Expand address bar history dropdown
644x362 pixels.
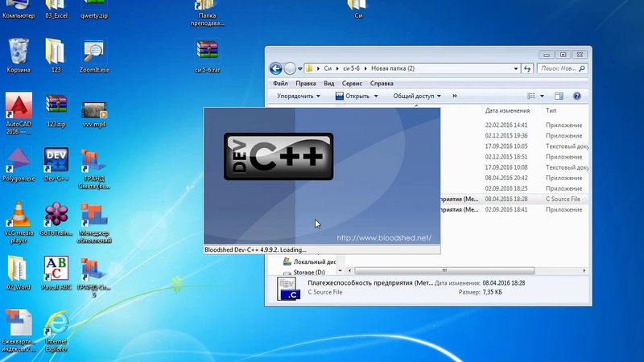coord(516,68)
